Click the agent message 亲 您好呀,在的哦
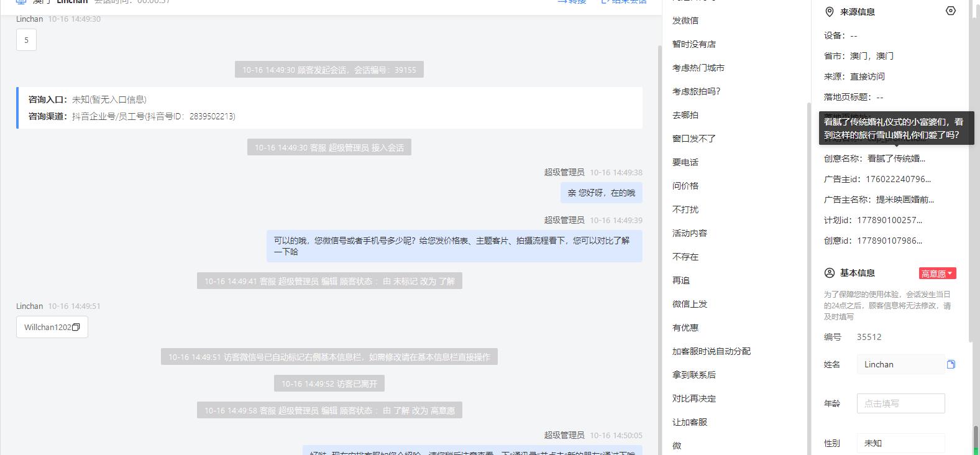Viewport: 980px width, 455px height. (x=601, y=193)
